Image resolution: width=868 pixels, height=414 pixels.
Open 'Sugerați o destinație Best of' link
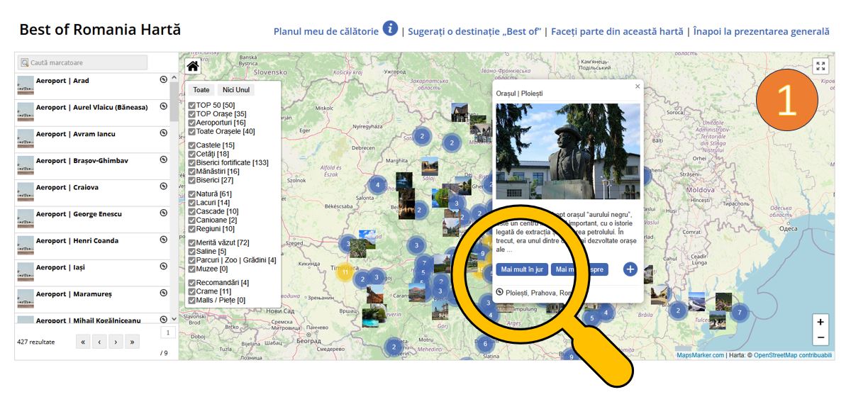[x=474, y=31]
